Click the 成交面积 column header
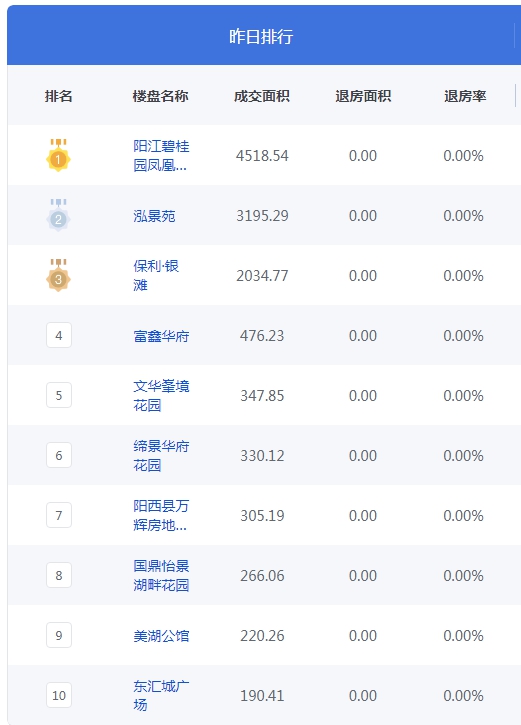 [262, 96]
